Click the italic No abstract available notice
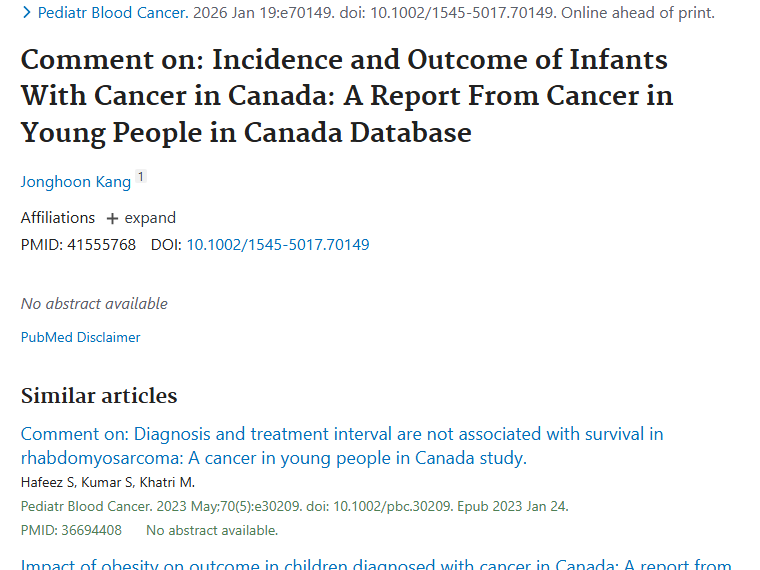This screenshot has height=570, width=760. 94,303
